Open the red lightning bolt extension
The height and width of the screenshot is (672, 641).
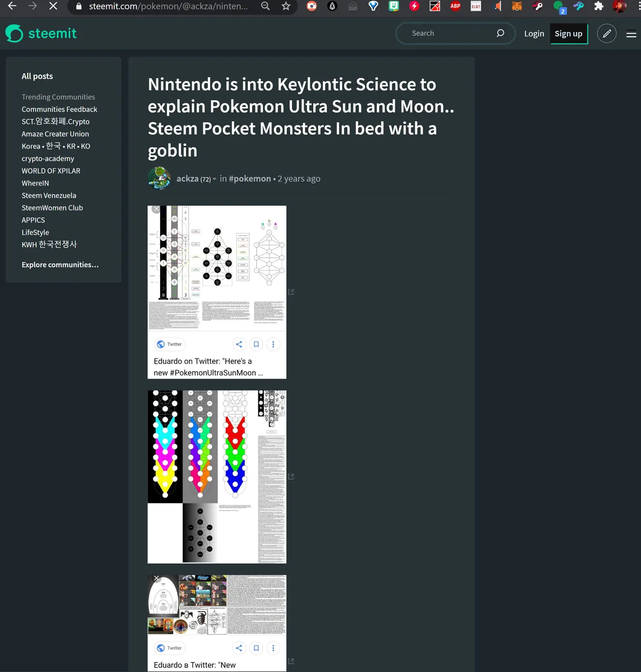tap(414, 6)
